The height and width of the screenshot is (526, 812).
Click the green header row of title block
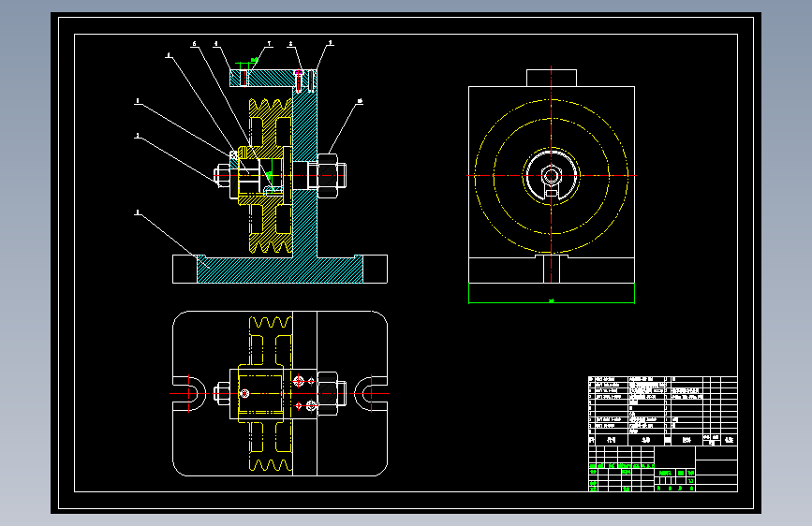point(622,466)
